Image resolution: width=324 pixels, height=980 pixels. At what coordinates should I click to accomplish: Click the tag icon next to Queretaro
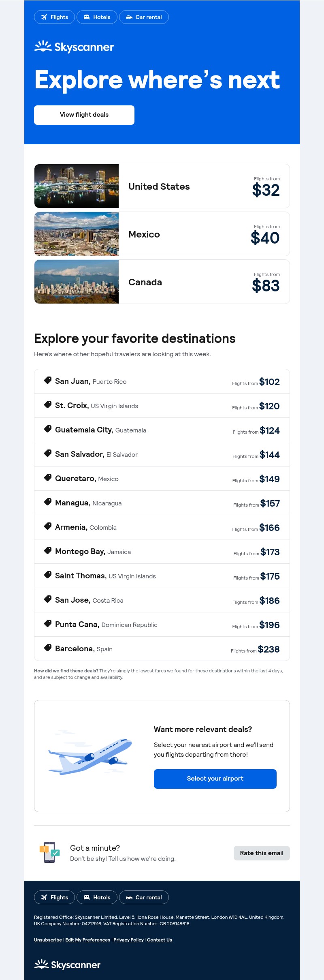pos(48,478)
